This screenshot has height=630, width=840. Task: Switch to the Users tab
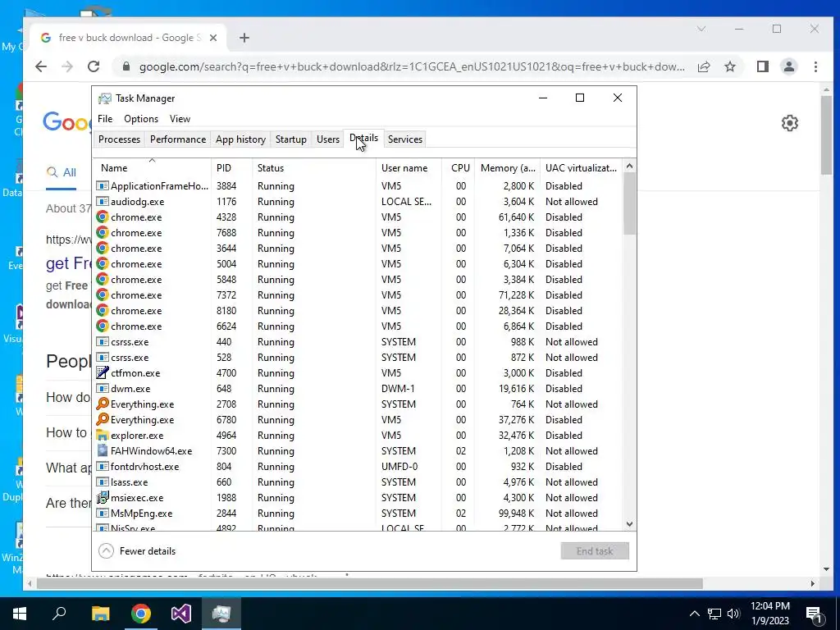[x=328, y=139]
